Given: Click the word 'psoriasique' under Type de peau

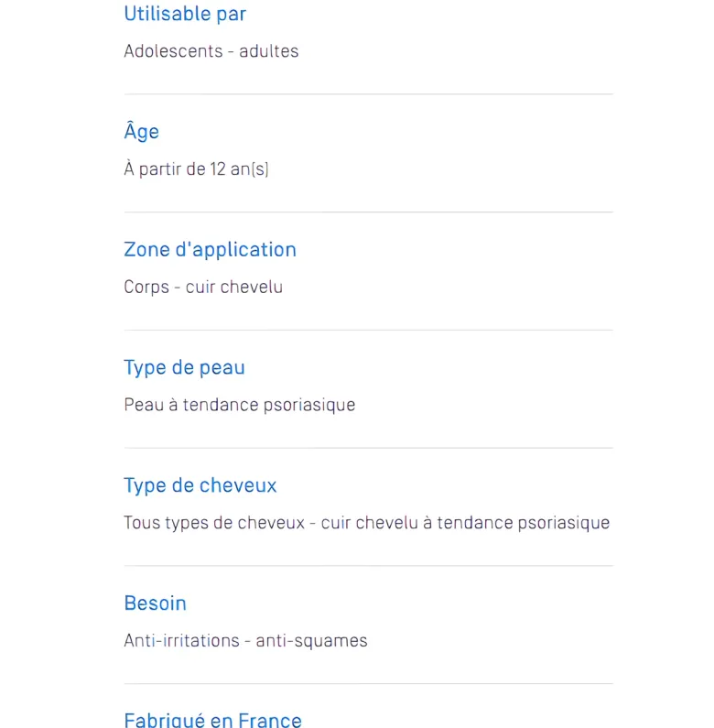Looking at the screenshot, I should 309,406.
